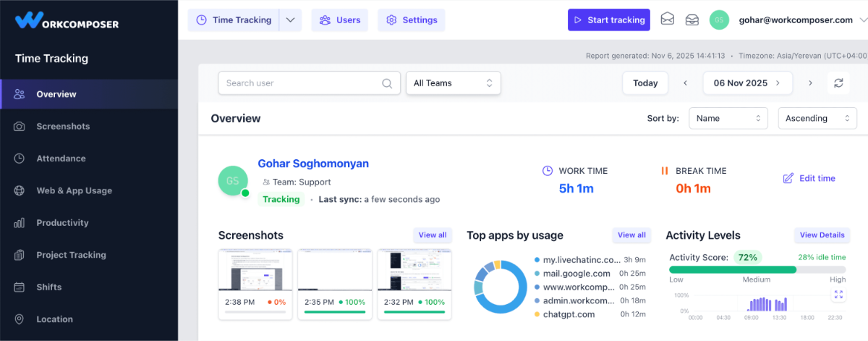View all top apps by usage
Screen dimensions: 868x341
(631, 235)
